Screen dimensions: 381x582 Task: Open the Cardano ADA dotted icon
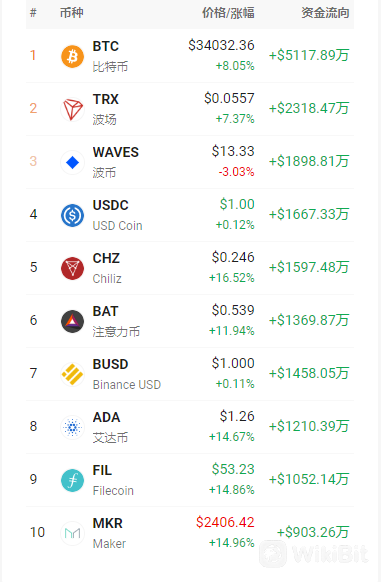pos(72,428)
